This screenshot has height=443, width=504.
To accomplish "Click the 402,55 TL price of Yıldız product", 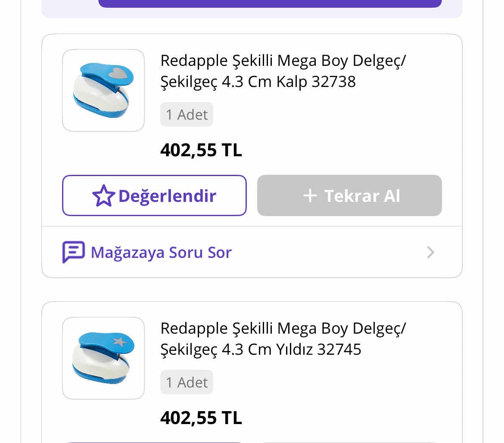I will pyautogui.click(x=201, y=418).
